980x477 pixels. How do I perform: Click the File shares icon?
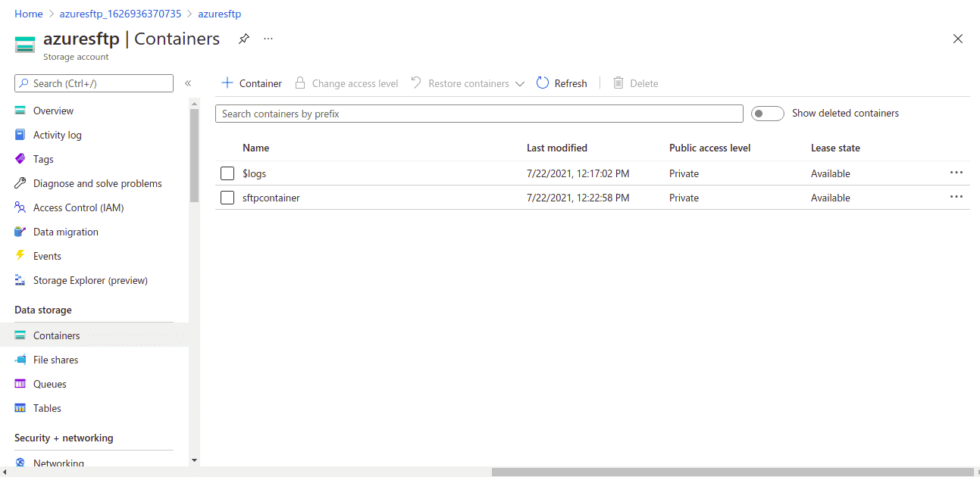(x=20, y=360)
